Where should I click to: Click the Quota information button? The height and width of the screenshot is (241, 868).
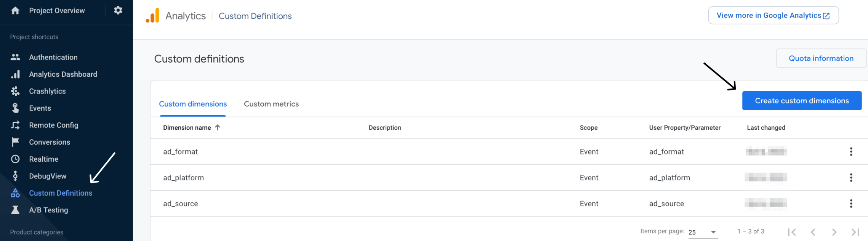coord(821,58)
